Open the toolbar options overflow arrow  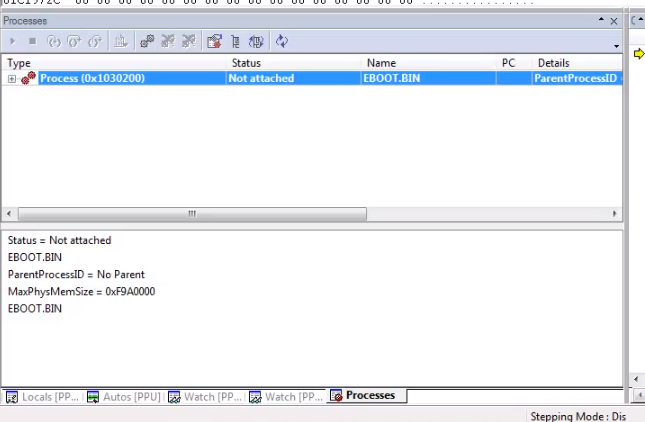[616, 46]
